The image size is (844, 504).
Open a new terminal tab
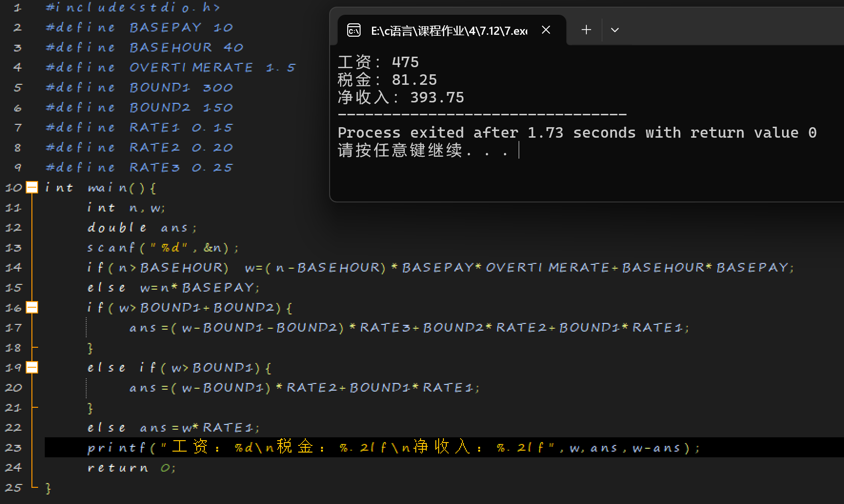coord(586,30)
